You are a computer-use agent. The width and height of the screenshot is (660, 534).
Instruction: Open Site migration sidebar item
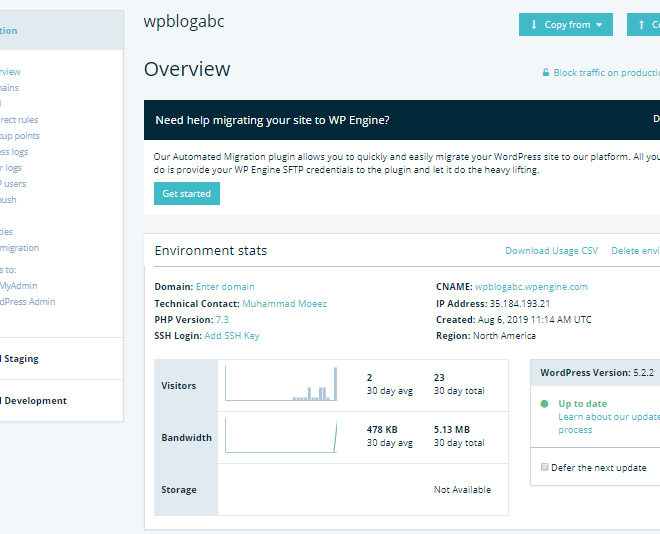pyautogui.click(x=19, y=248)
